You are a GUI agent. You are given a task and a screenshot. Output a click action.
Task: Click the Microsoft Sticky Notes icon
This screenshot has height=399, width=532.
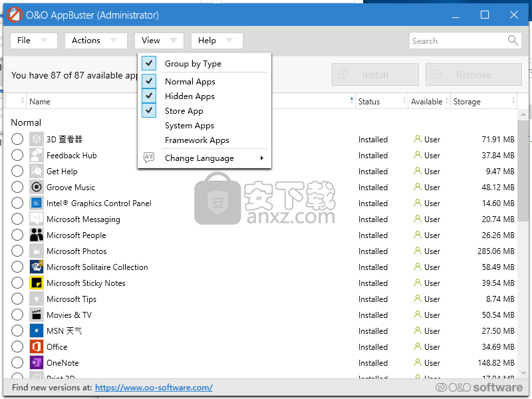[37, 283]
